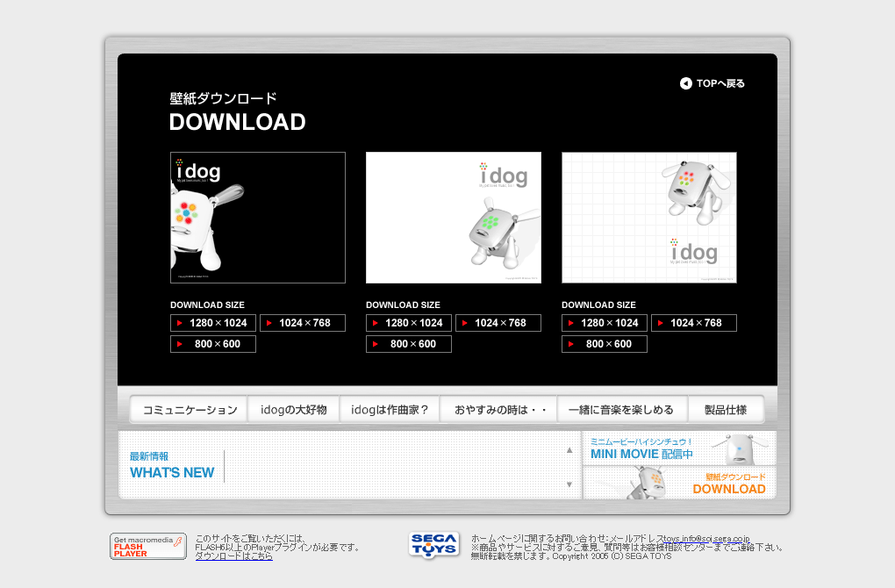
Task: Download white wallpaper at 800×600
Action: click(x=409, y=344)
